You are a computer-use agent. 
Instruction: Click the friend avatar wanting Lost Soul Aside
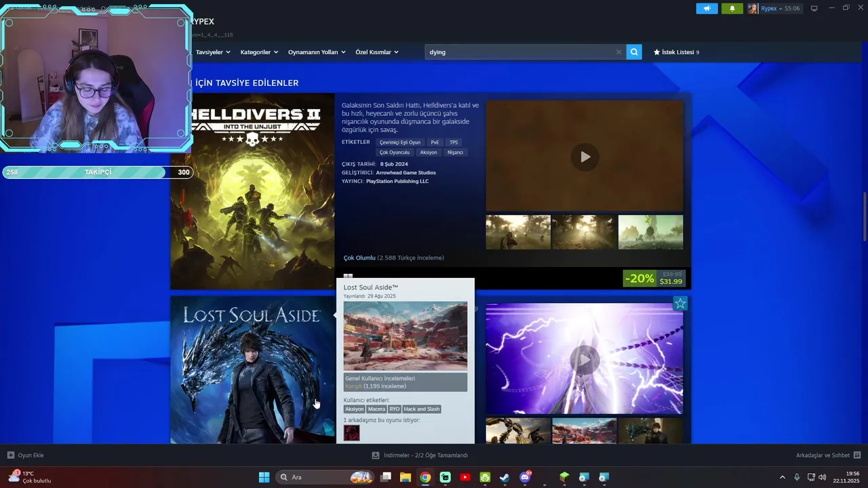351,433
